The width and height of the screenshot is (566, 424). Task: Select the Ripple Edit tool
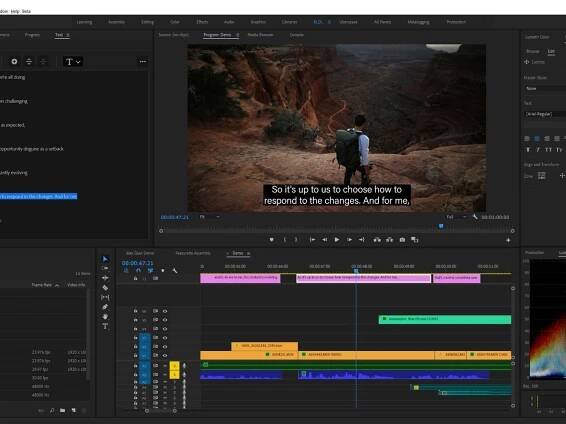click(105, 278)
